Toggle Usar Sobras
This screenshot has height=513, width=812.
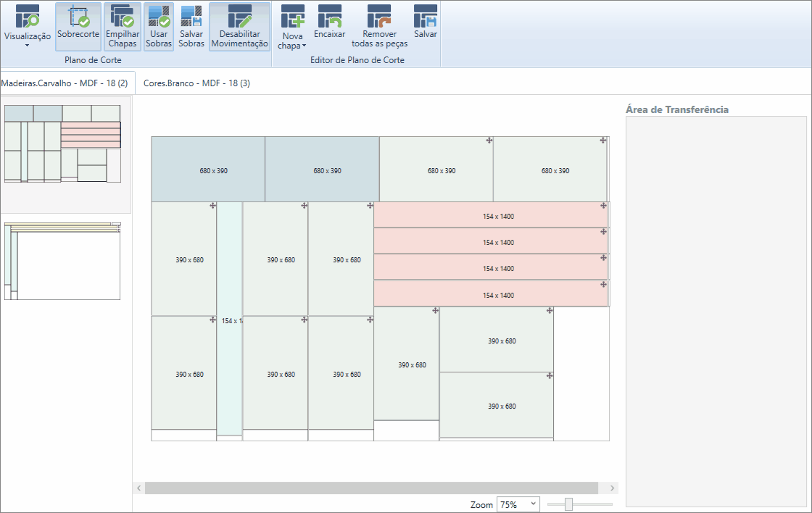click(x=159, y=26)
